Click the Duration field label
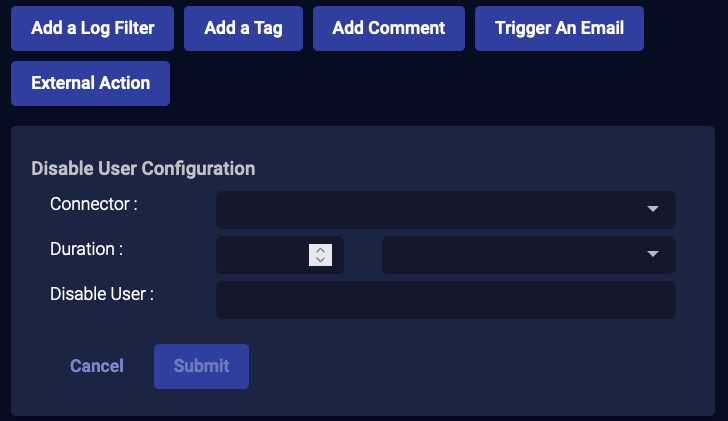The image size is (728, 421). pyautogui.click(x=86, y=249)
